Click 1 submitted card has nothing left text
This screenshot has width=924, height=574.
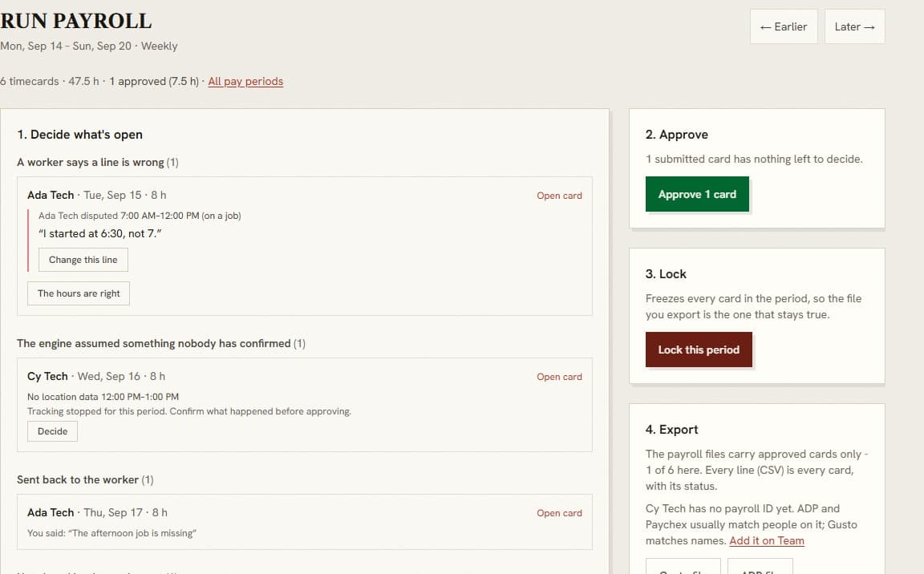(754, 159)
